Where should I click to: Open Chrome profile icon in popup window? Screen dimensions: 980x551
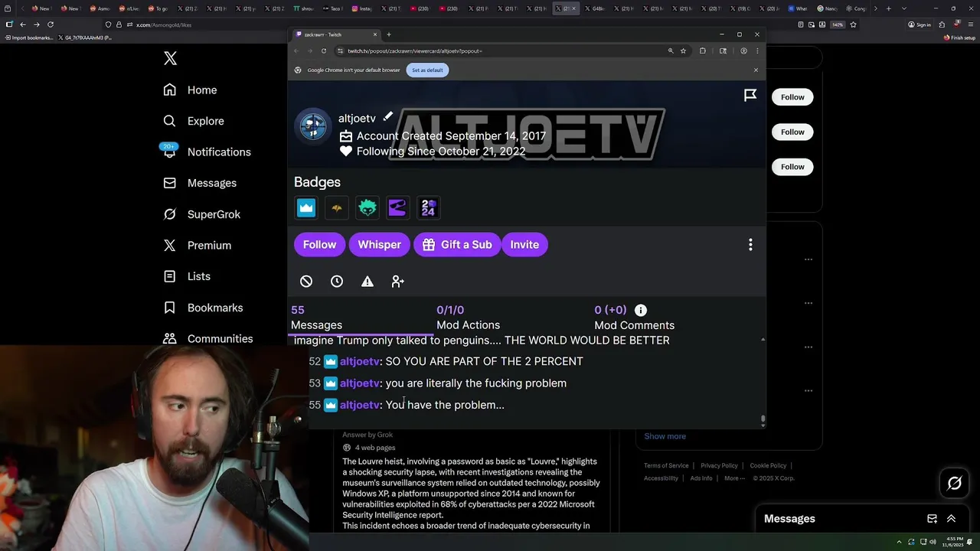click(x=743, y=51)
